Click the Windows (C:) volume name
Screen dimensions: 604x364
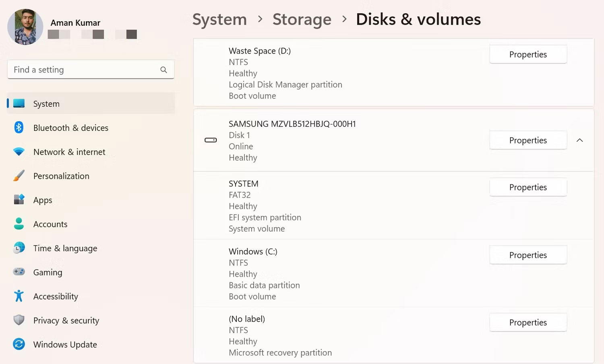coord(253,252)
